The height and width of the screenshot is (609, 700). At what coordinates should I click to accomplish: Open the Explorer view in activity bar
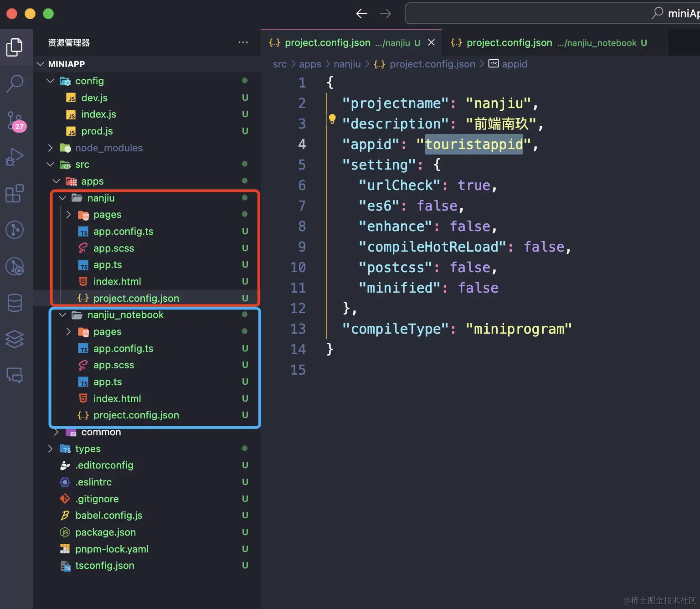click(15, 47)
